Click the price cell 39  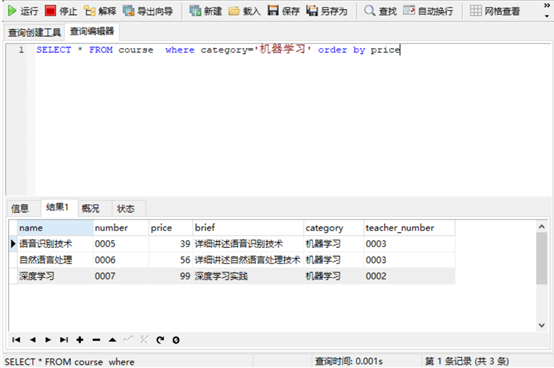[x=171, y=244]
